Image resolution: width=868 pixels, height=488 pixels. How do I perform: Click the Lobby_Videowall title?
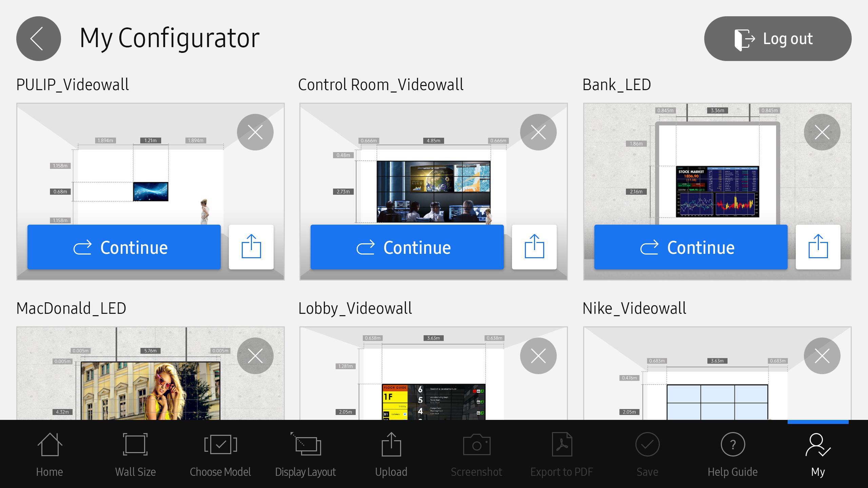click(x=355, y=308)
